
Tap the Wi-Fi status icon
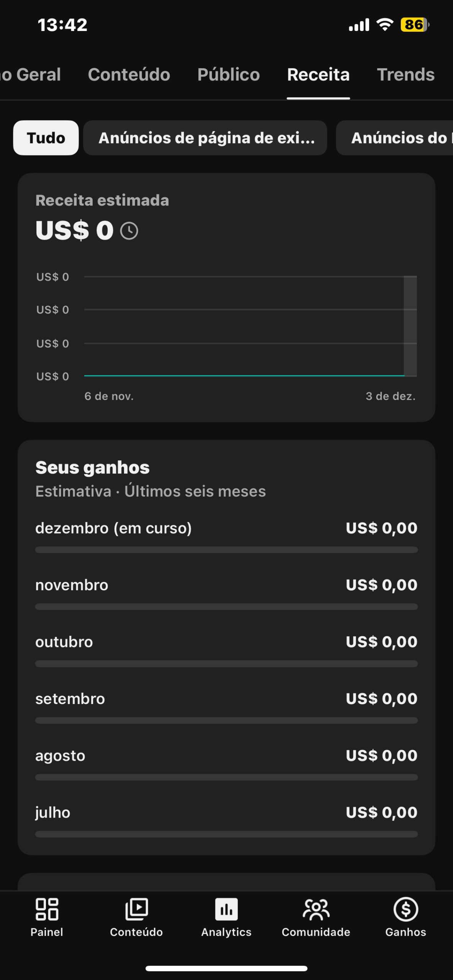pyautogui.click(x=385, y=25)
